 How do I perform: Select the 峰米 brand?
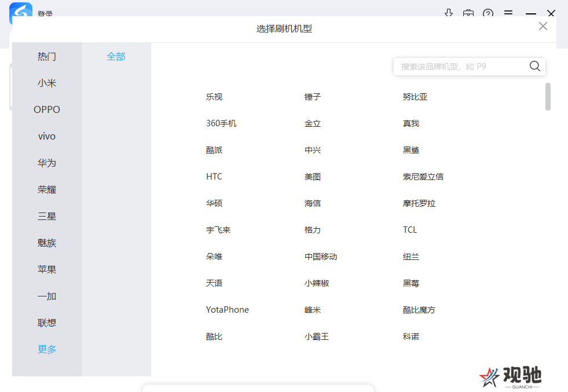(x=313, y=310)
